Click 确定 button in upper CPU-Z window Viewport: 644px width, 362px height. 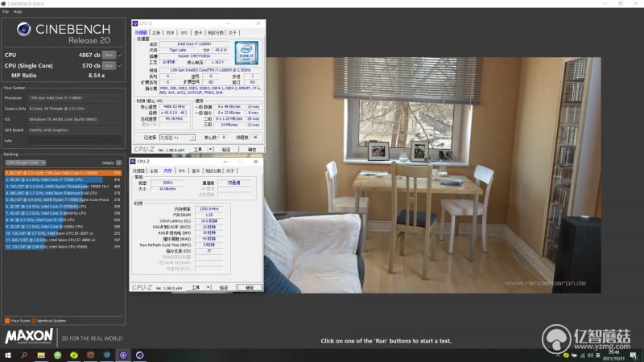tap(252, 150)
